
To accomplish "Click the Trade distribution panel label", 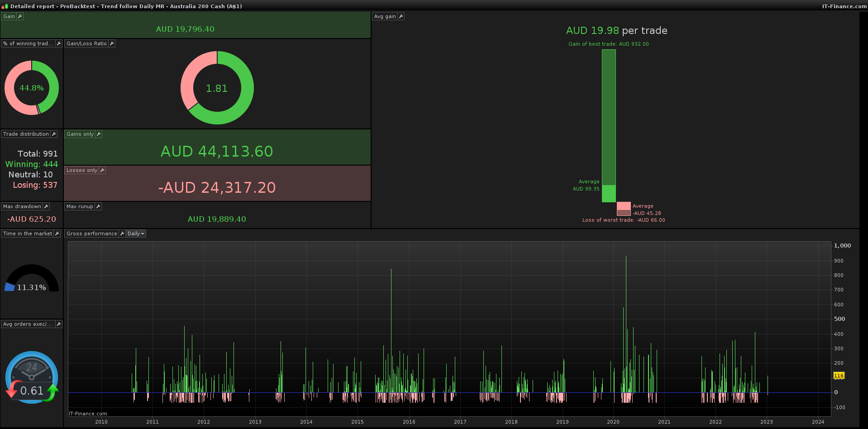I will pyautogui.click(x=26, y=134).
